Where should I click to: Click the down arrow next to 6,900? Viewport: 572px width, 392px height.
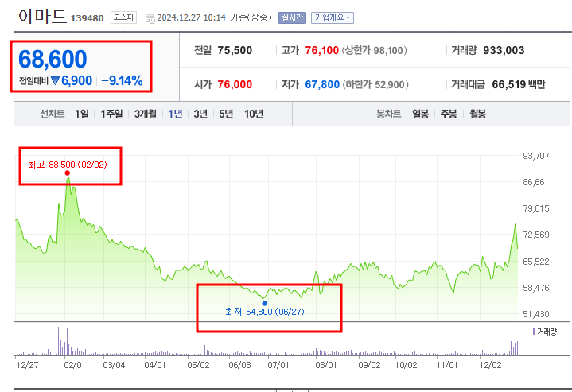pos(55,80)
